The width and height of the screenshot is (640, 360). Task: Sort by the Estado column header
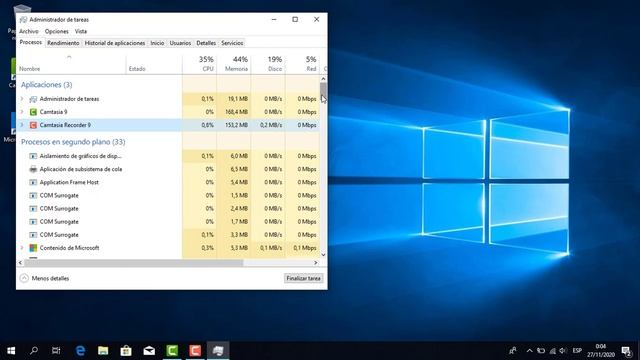(x=154, y=64)
